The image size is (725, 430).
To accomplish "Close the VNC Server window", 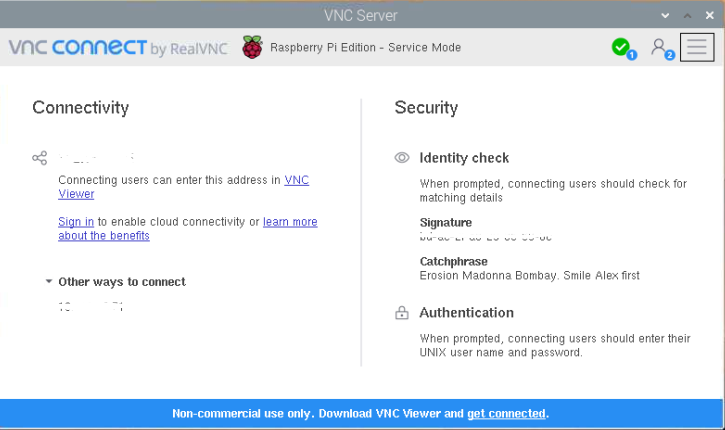I will pyautogui.click(x=710, y=15).
